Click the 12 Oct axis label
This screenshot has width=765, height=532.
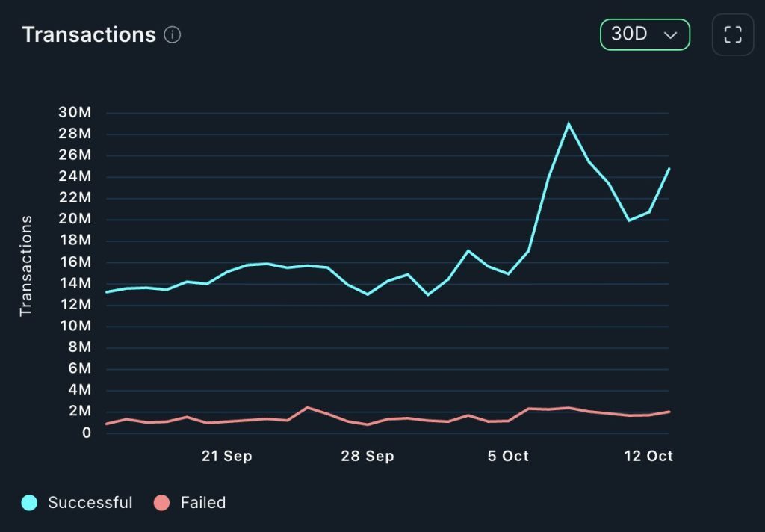[x=648, y=455]
